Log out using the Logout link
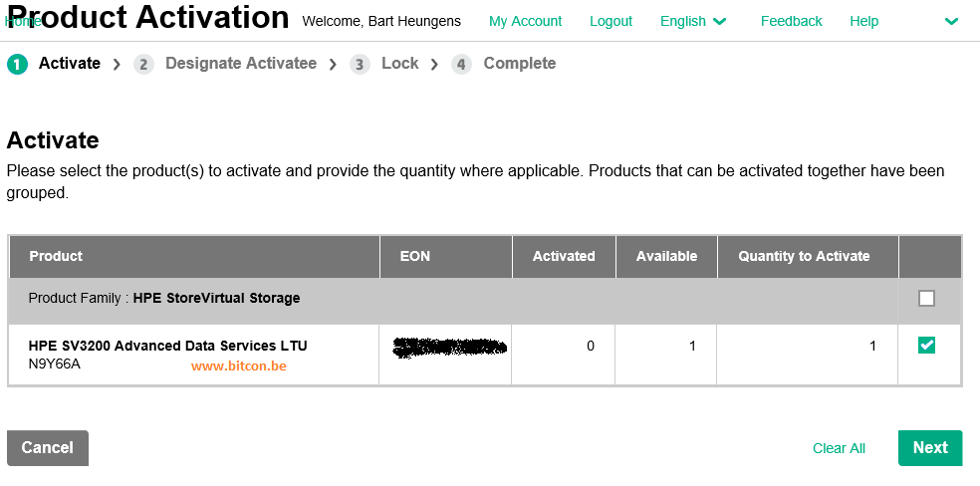The image size is (980, 486). [x=611, y=21]
